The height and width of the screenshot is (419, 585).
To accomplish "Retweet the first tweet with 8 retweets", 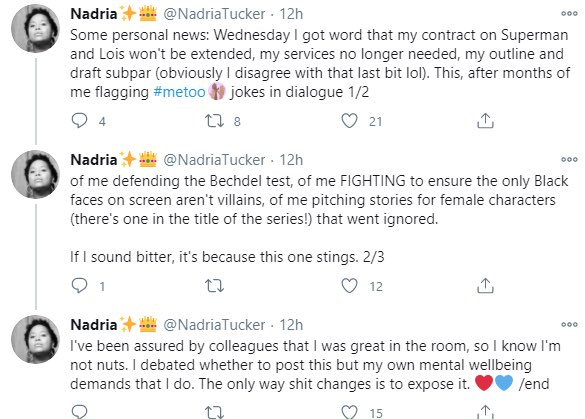I will tap(215, 121).
